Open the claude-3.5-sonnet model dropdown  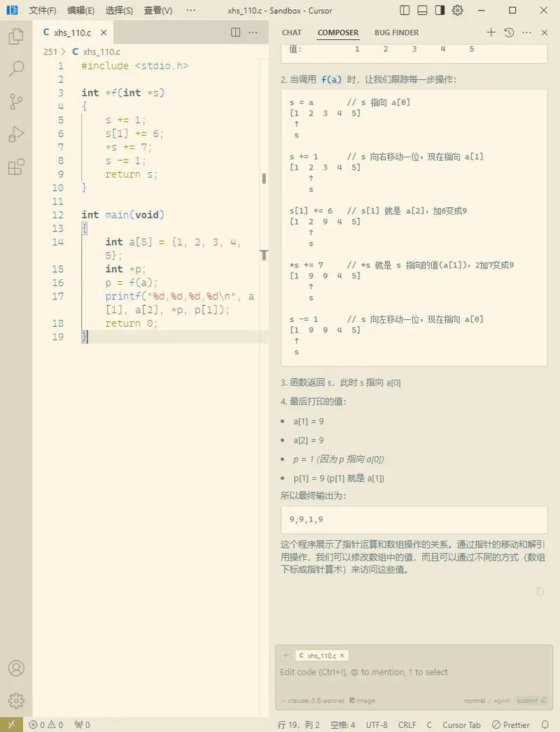coord(313,701)
